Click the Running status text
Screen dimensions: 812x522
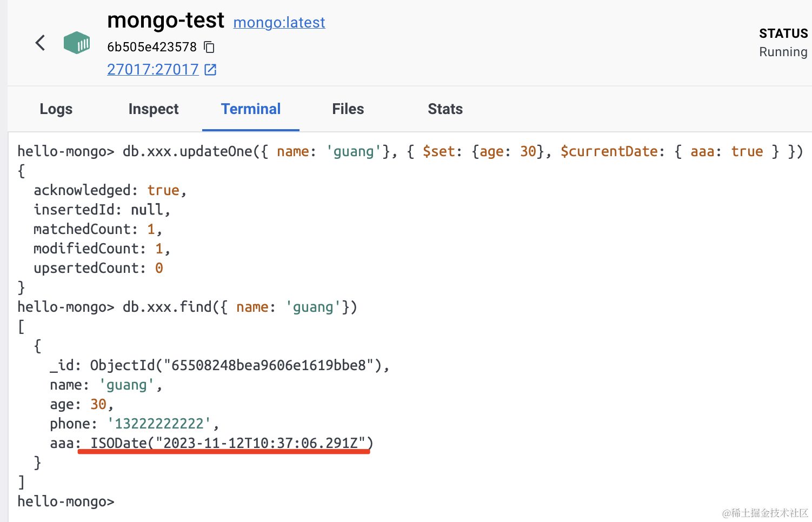coord(783,52)
